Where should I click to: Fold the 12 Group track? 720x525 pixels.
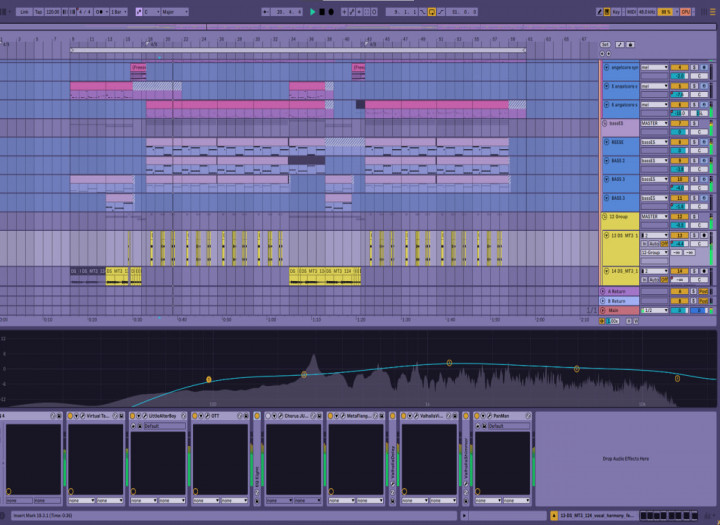(605, 216)
